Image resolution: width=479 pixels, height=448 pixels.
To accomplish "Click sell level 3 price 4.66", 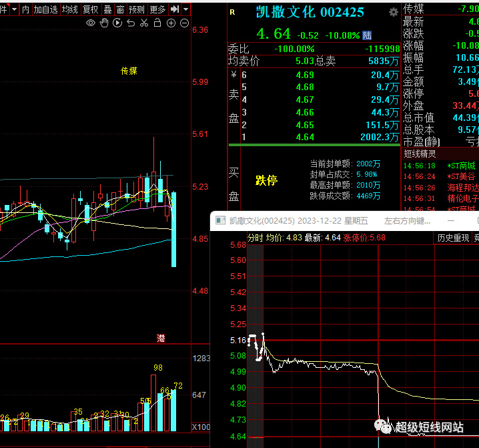I will coord(305,112).
